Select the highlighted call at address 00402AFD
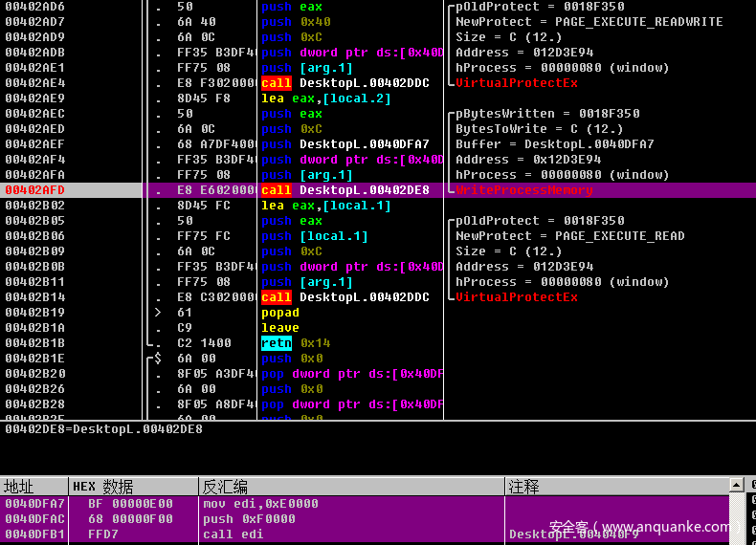The height and width of the screenshot is (545, 756). click(x=345, y=190)
